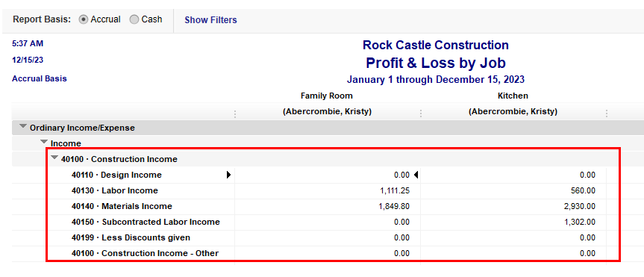Click the column divider handle after Family Room

coord(421,113)
